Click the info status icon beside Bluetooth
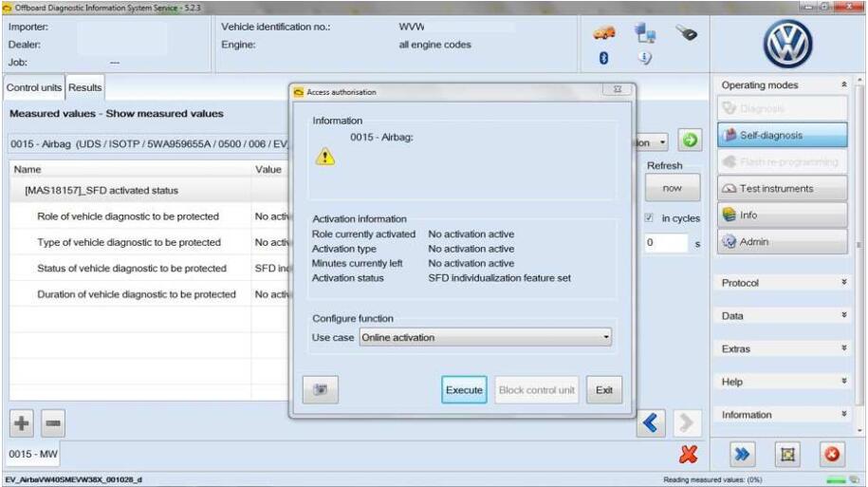 645,58
